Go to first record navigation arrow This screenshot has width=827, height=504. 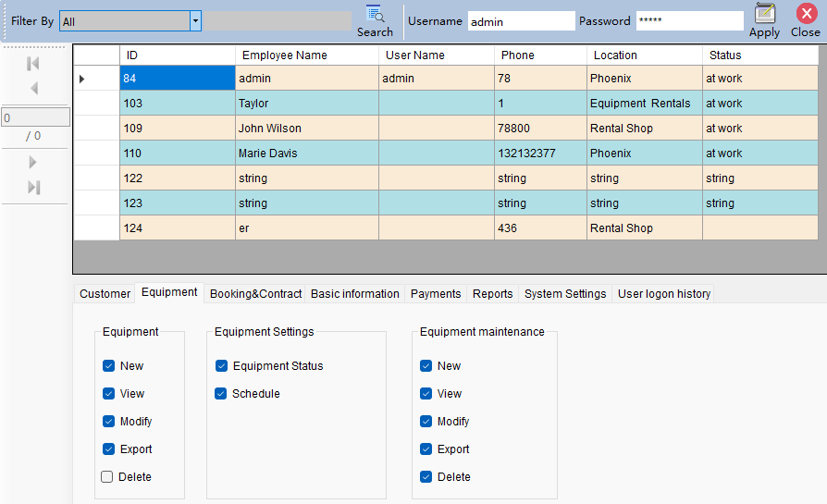pyautogui.click(x=33, y=64)
